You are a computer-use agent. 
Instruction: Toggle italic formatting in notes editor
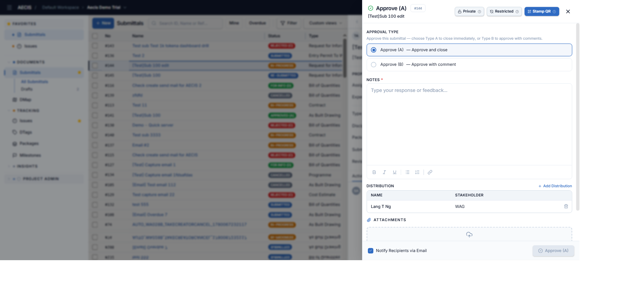click(384, 172)
